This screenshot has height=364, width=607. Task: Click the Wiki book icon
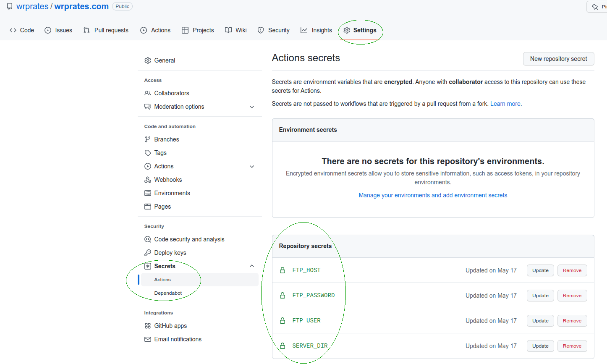[x=228, y=30]
